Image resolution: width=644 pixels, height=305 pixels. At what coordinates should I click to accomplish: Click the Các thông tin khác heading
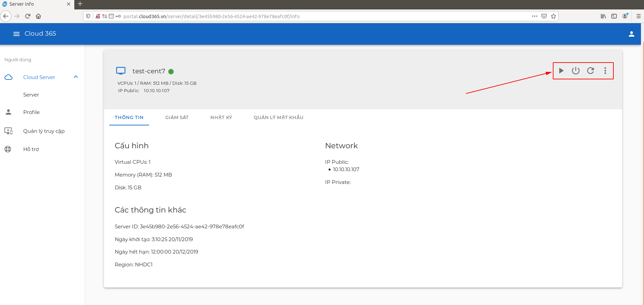click(150, 210)
